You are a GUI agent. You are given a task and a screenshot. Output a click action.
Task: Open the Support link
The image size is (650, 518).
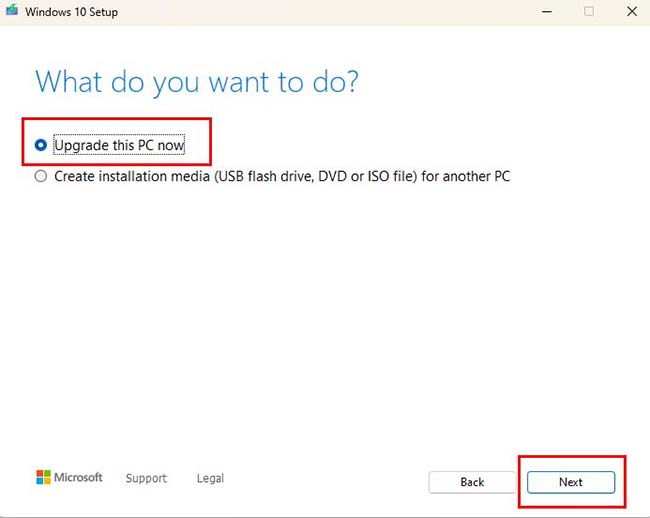click(x=146, y=478)
